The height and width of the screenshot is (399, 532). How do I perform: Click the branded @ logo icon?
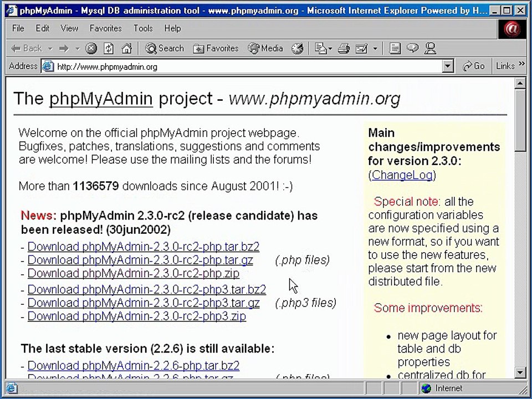click(511, 29)
